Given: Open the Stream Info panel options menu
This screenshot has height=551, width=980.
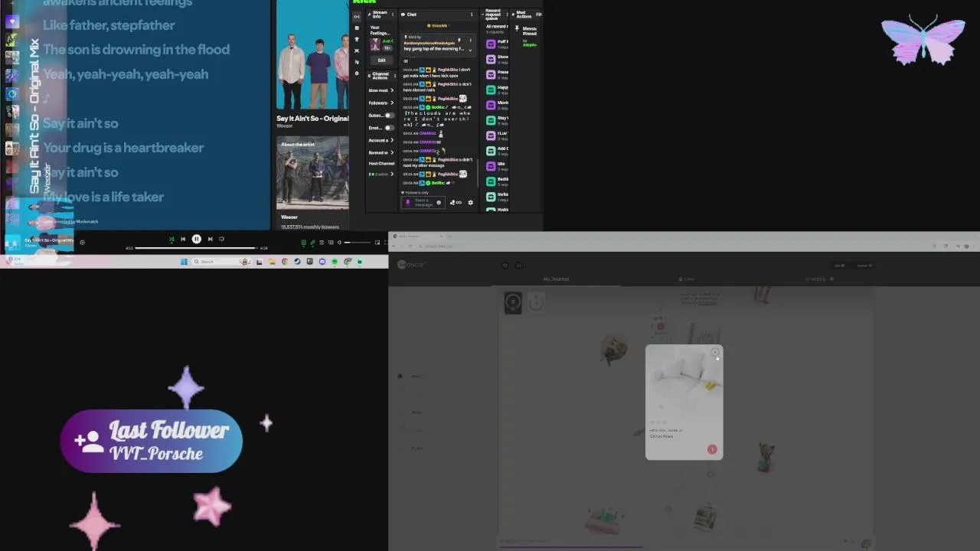Looking at the screenshot, I should click(393, 15).
